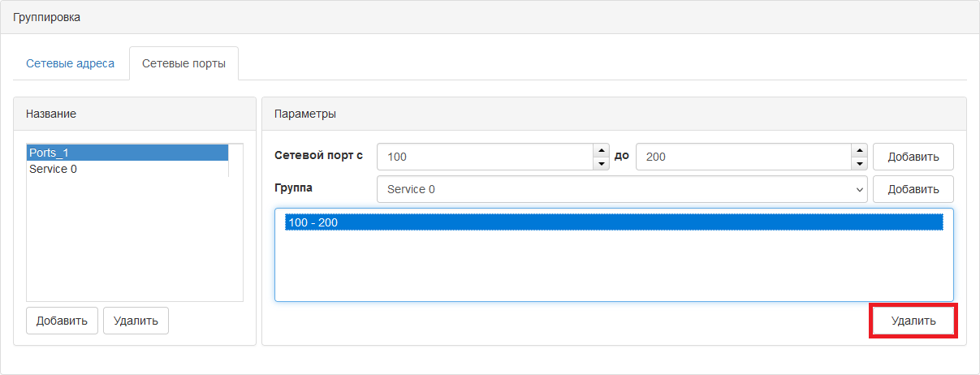Decrease the ending port value with down arrow
Viewport: 980px width, 375px height.
tap(860, 163)
